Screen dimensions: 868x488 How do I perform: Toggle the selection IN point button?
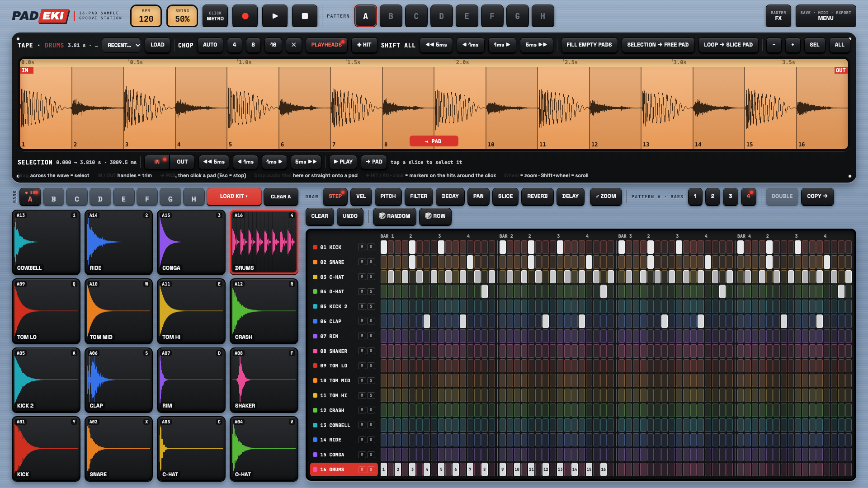(x=157, y=162)
